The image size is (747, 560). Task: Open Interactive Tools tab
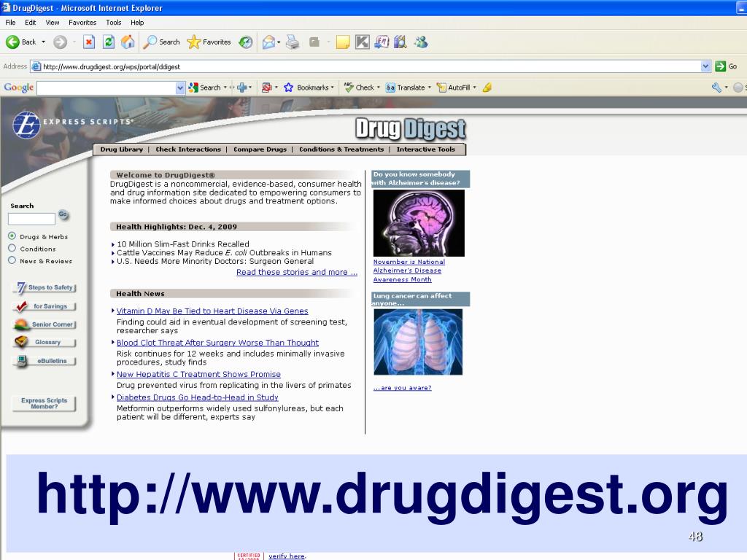(x=426, y=149)
